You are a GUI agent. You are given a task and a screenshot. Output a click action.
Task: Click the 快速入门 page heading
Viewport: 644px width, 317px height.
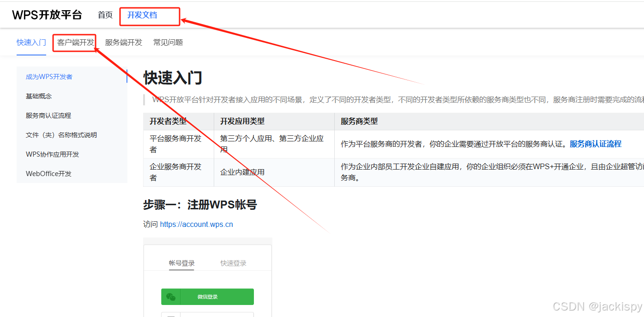click(x=173, y=78)
